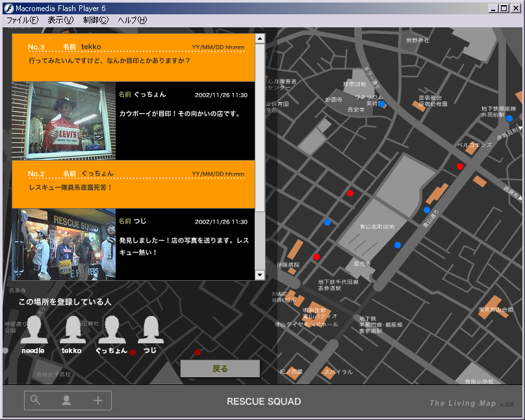The height and width of the screenshot is (420, 525).
Task: Open the Rescue Squad storefront photo
Action: (x=64, y=244)
